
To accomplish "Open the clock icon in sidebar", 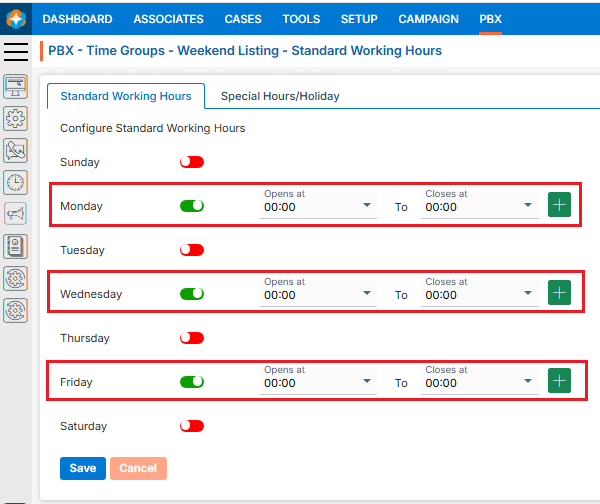I will pyautogui.click(x=16, y=182).
